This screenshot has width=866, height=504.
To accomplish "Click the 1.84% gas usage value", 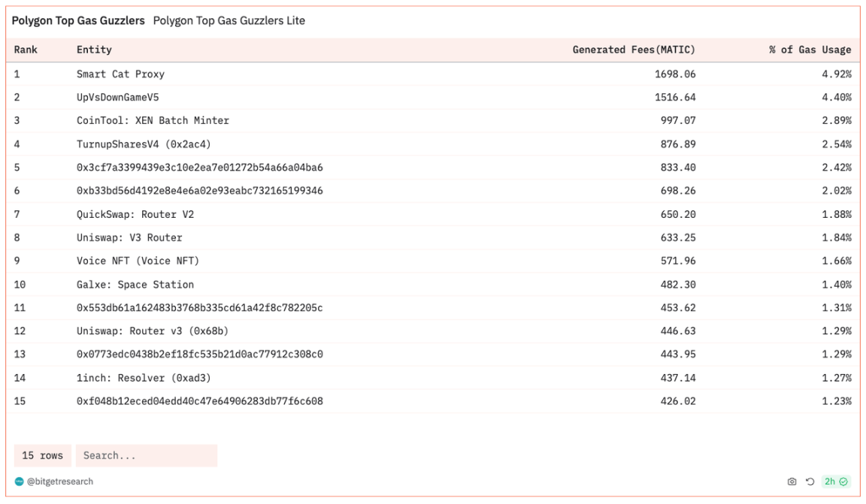I will pyautogui.click(x=837, y=237).
